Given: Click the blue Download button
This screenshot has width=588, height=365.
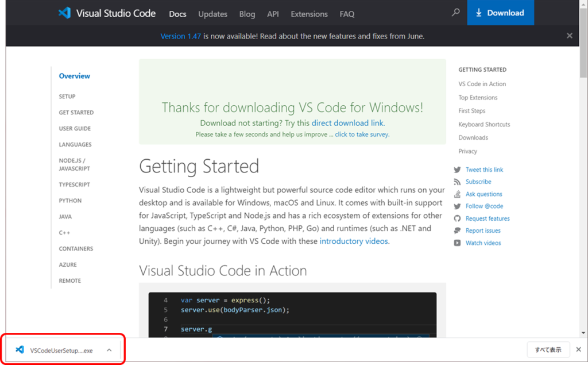Looking at the screenshot, I should [500, 13].
